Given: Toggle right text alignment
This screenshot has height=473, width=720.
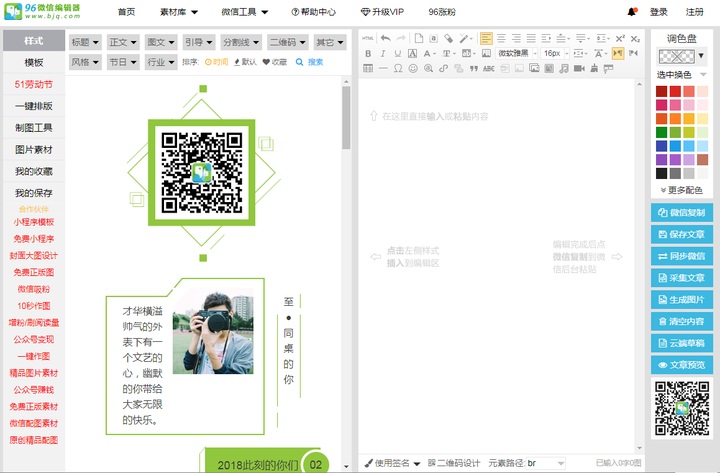Looking at the screenshot, I should point(516,39).
